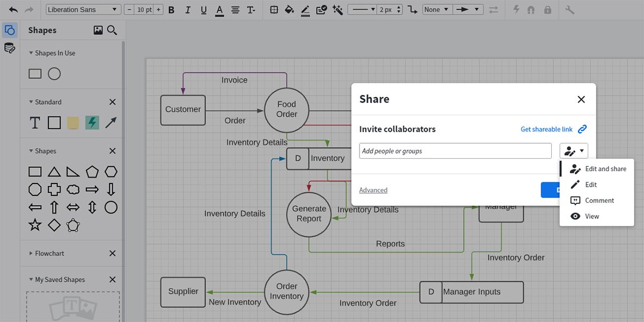This screenshot has height=322, width=644.
Task: Click the undo arrow
Action: (13, 10)
